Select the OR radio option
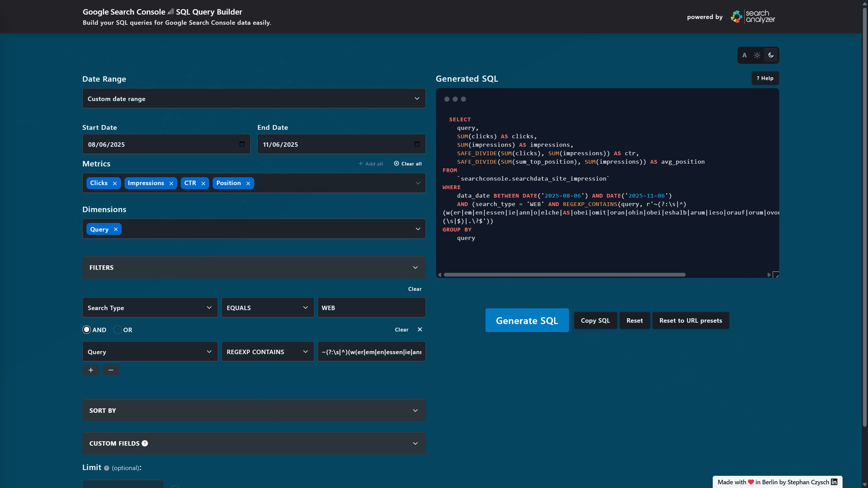868x488 pixels. (117, 330)
